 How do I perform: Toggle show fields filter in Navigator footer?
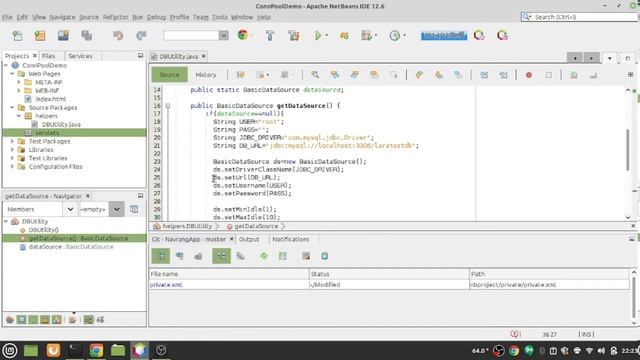tap(22, 320)
